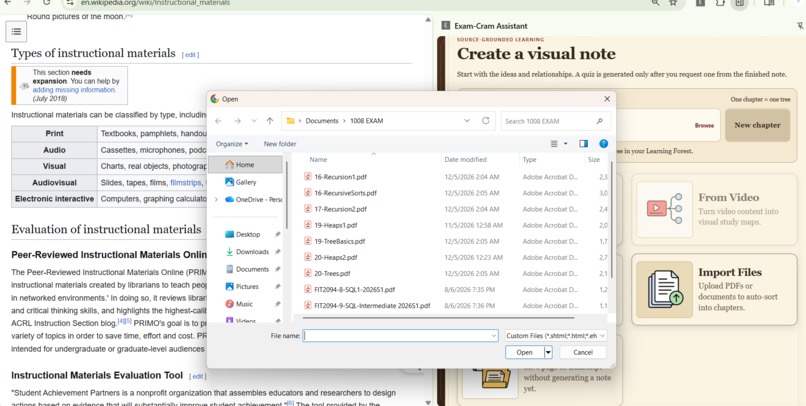The image size is (806, 406).
Task: Open the Custom Files type dropdown
Action: pos(555,336)
